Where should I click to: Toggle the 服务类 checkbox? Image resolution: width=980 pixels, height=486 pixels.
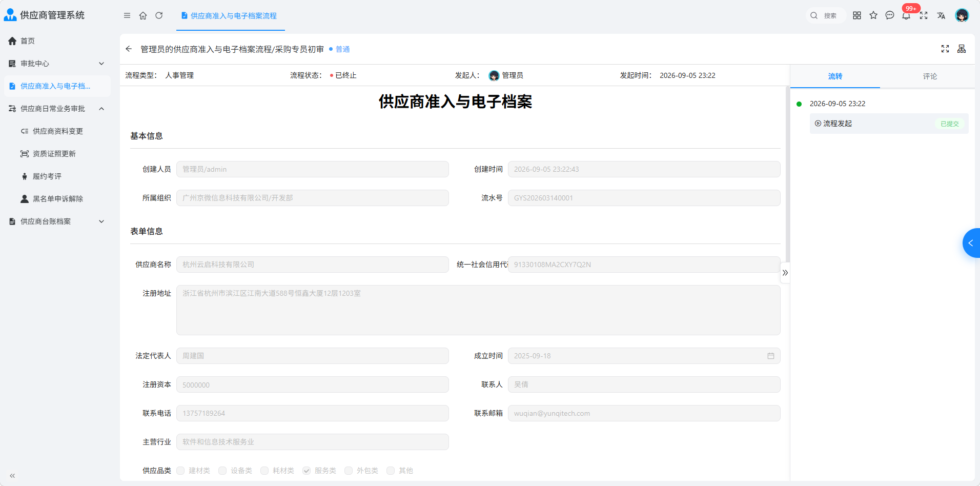point(307,471)
